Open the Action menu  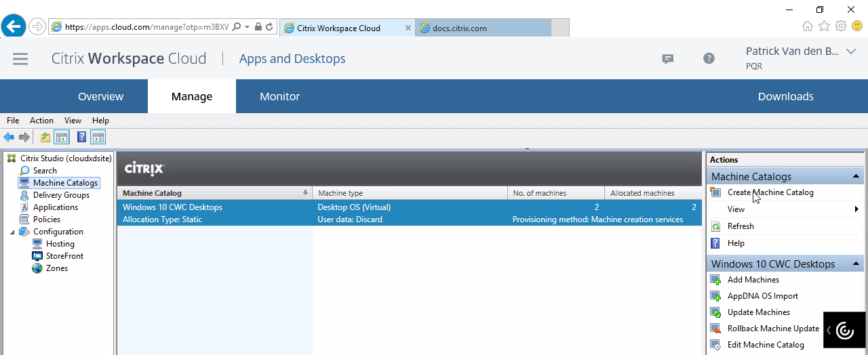(x=41, y=121)
